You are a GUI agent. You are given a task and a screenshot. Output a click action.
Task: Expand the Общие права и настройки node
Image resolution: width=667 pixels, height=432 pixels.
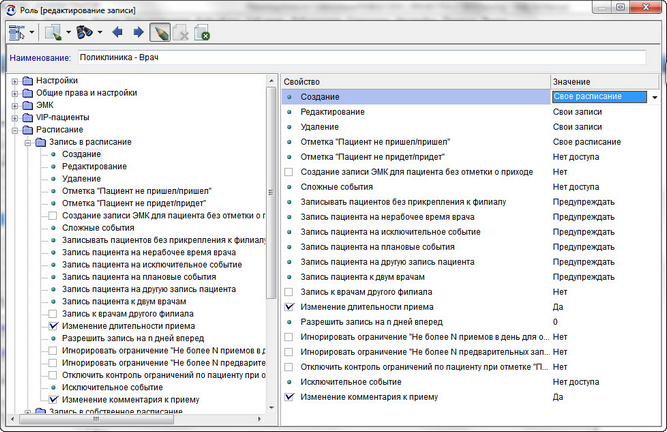15,94
